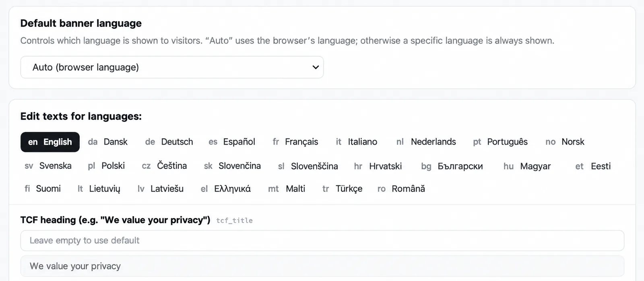
Task: Select the Eesti language tab
Action: coord(593,166)
